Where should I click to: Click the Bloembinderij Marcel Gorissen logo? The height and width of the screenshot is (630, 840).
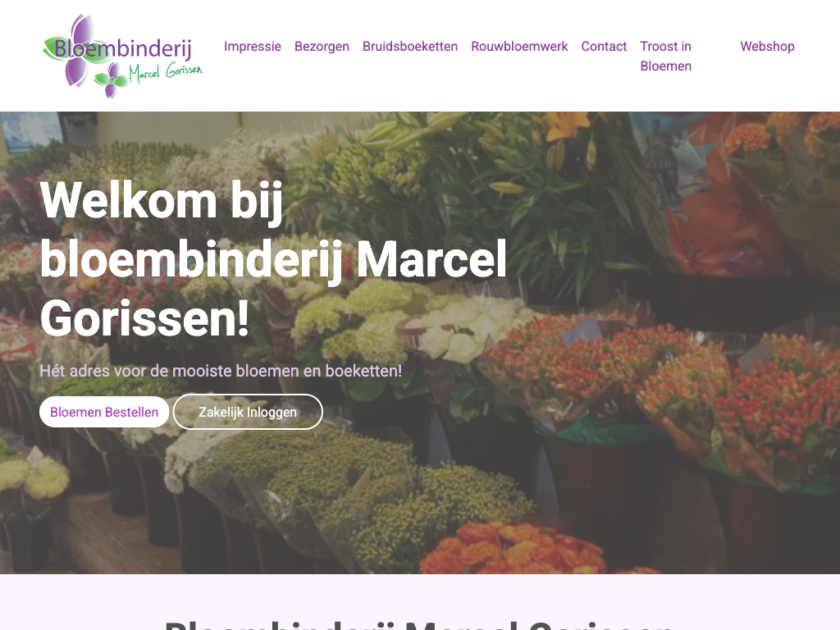point(122,57)
